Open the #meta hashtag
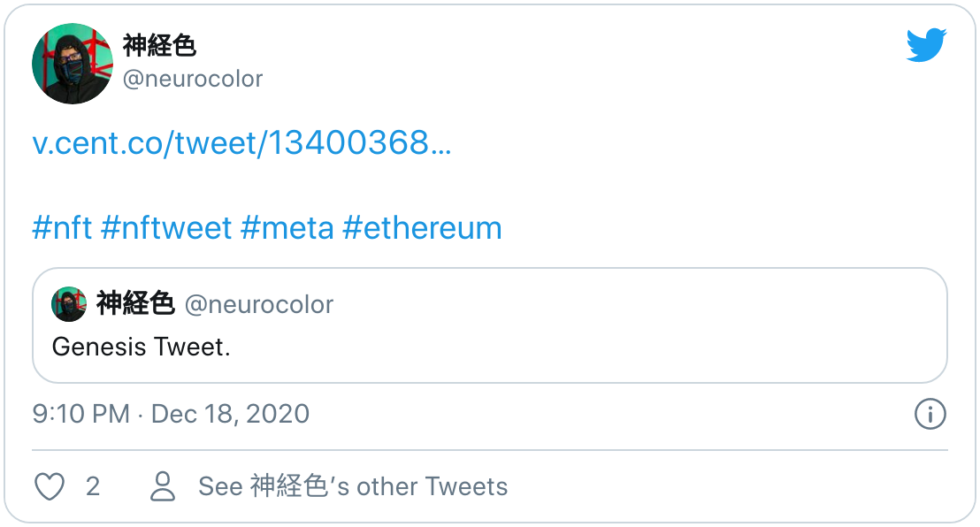This screenshot has width=980, height=527. (287, 227)
